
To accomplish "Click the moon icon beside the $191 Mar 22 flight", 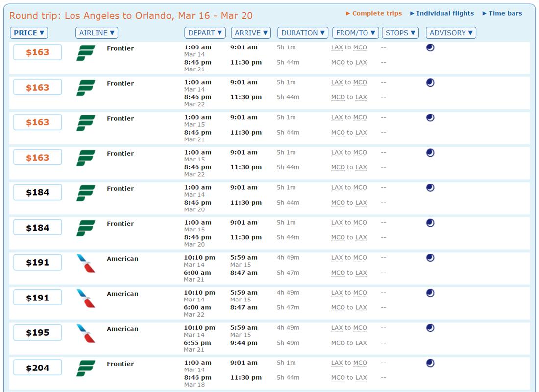I will pos(430,292).
